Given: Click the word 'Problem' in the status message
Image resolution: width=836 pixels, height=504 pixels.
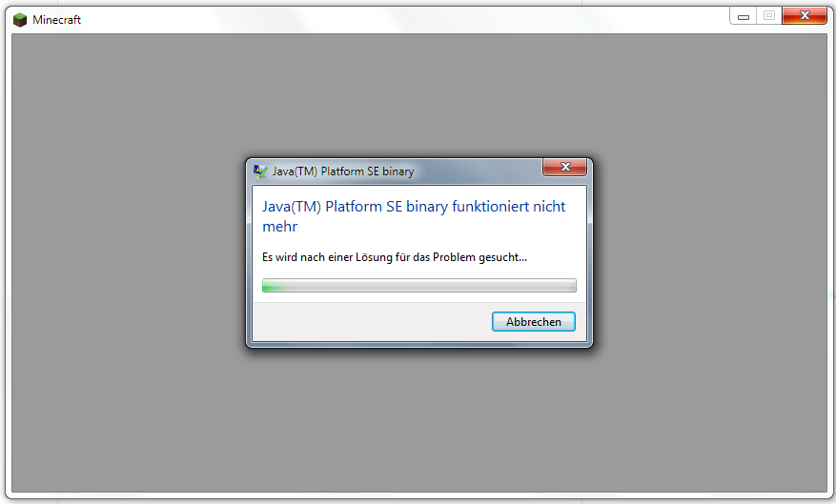Looking at the screenshot, I should [454, 257].
